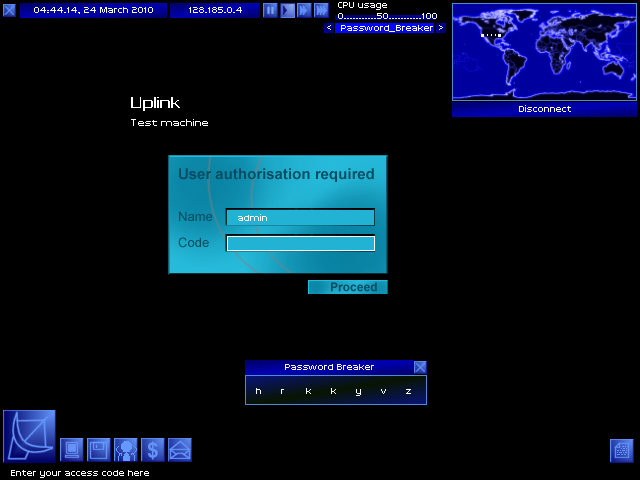Open the finances dollar icon
Viewport: 640px width, 480px height.
(x=153, y=450)
